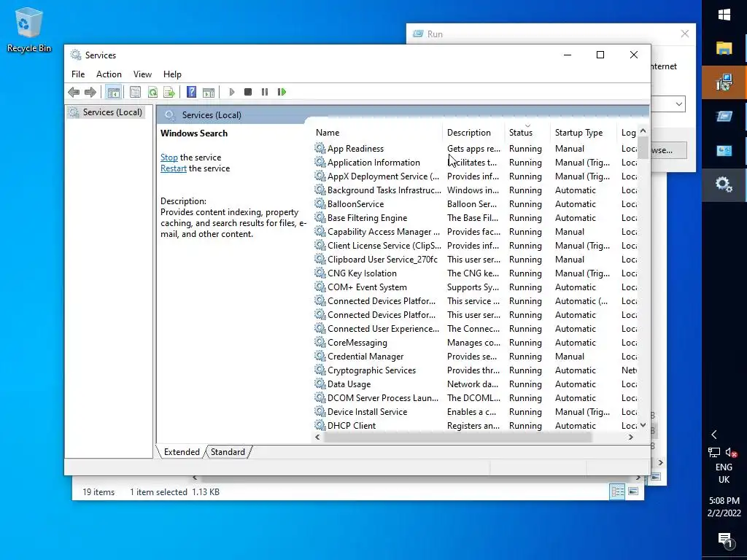
Task: Open the Recycle Bin desktop icon
Action: tap(29, 29)
